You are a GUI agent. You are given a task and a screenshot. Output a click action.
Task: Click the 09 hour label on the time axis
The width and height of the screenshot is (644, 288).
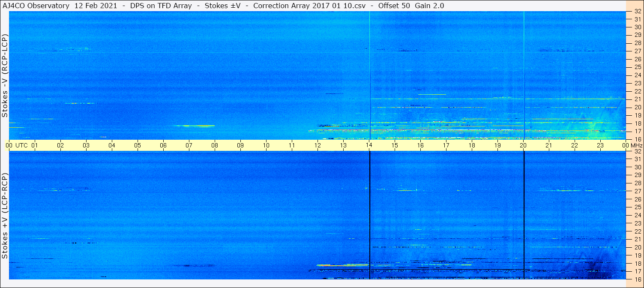[240, 145]
